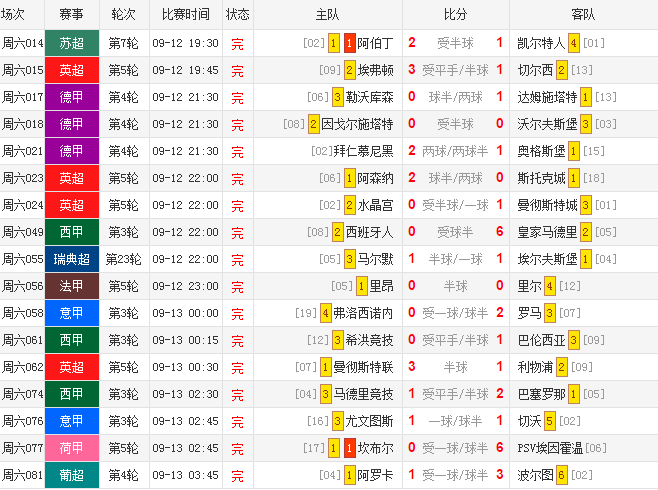
Task: Open the 荷甲 league tag
Action: click(x=72, y=448)
